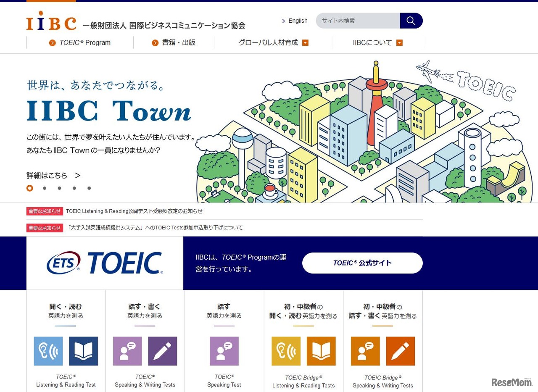The height and width of the screenshot is (392, 538).
Task: Click the yellow ear TOEIC Bridge listening icon
Action: (x=286, y=351)
